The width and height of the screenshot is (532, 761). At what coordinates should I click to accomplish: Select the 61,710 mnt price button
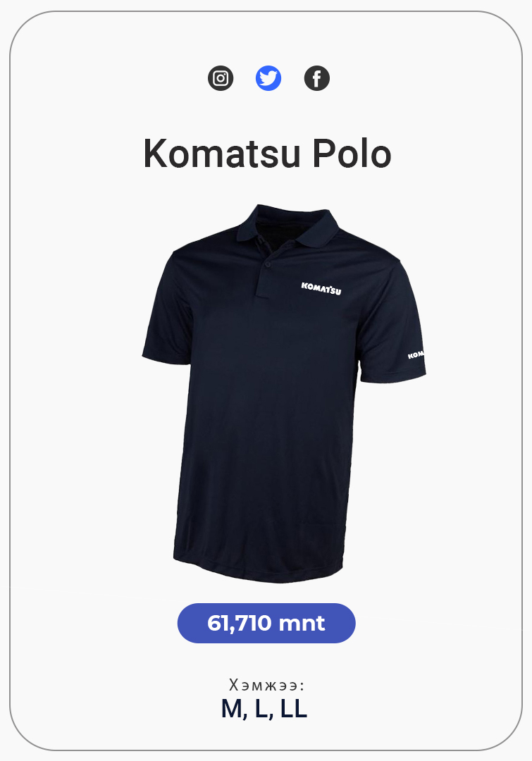[266, 623]
